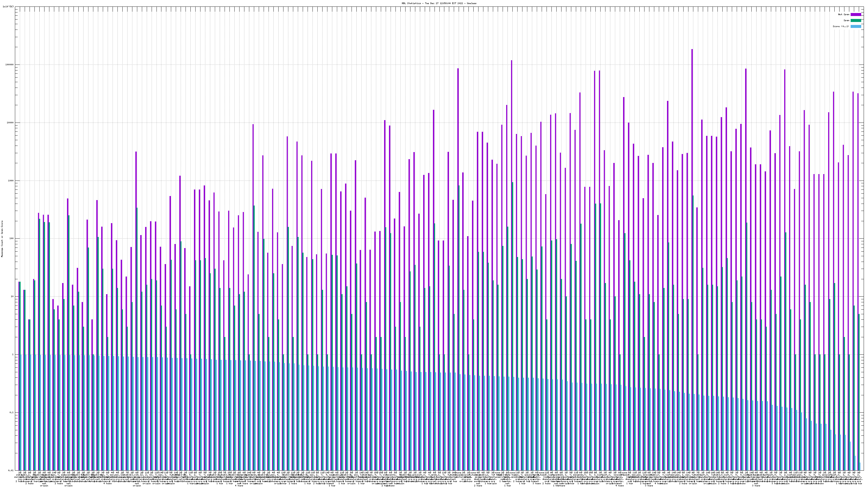
Task: Click the 1x10^(6) top axis label
Action: (x=8, y=7)
